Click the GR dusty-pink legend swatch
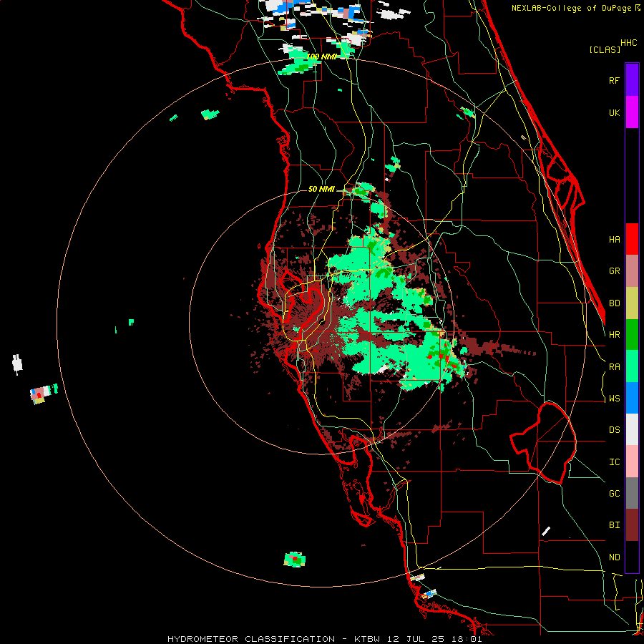The image size is (644, 644). pyautogui.click(x=632, y=271)
